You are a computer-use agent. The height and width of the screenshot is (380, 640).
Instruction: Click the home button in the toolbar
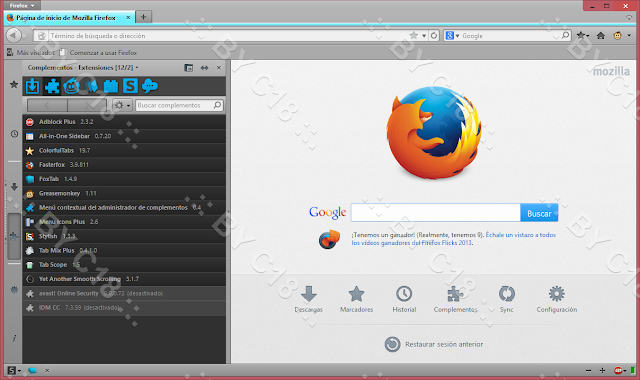pyautogui.click(x=600, y=36)
